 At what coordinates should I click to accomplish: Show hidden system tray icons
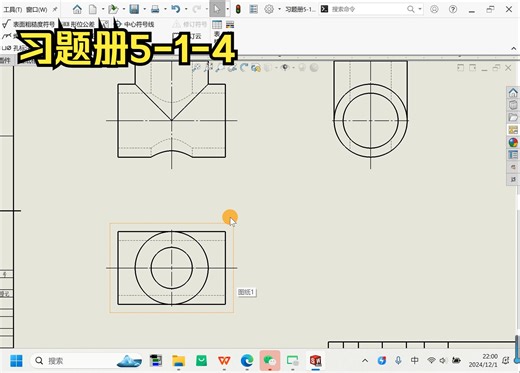[365, 361]
